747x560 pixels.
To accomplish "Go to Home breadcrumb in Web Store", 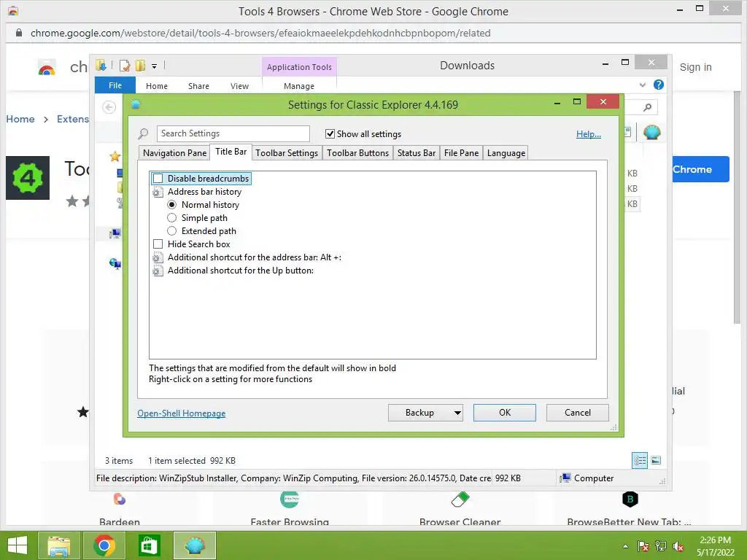I will click(x=20, y=119).
